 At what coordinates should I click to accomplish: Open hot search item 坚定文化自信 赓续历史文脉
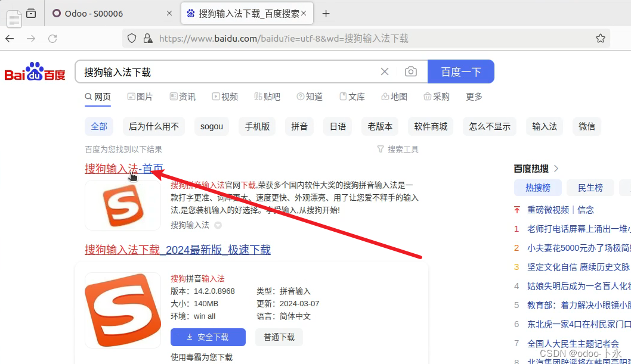(x=579, y=267)
